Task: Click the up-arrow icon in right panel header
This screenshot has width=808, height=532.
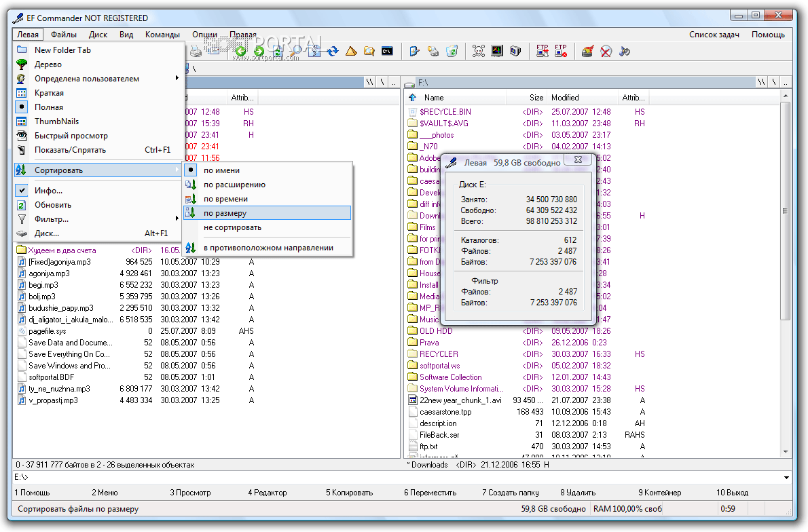Action: [x=412, y=97]
